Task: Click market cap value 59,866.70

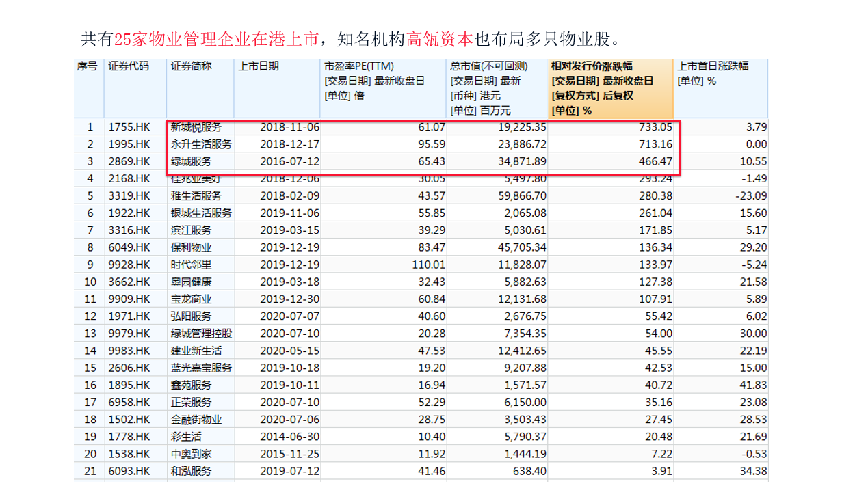Action: coord(521,195)
